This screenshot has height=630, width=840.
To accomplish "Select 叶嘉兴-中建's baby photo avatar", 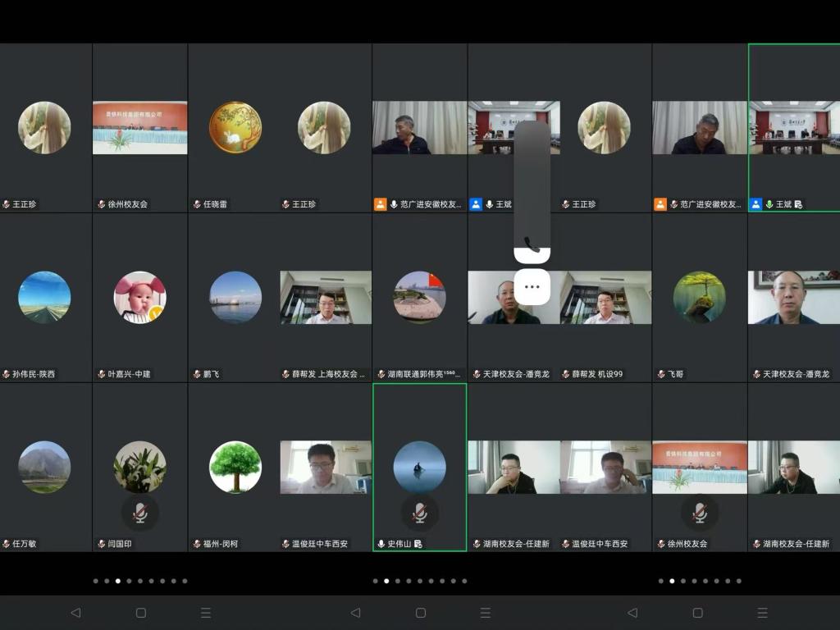I will click(x=140, y=297).
